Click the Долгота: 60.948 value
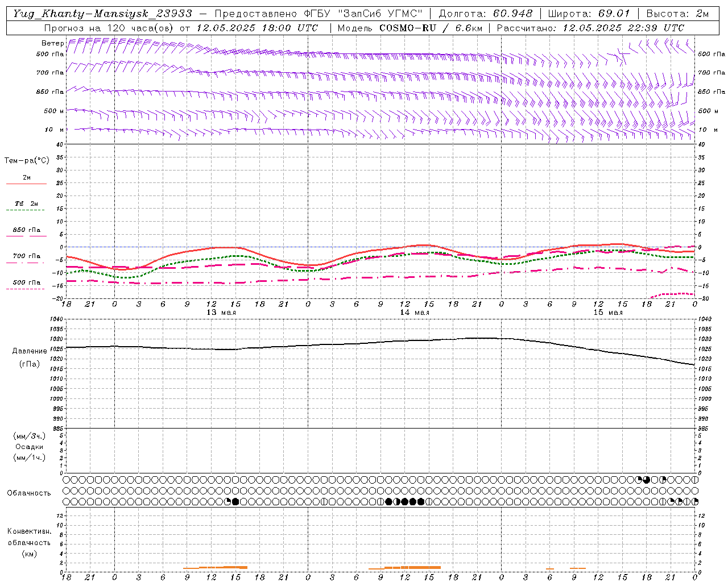This screenshot has height=582, width=728. [x=486, y=14]
